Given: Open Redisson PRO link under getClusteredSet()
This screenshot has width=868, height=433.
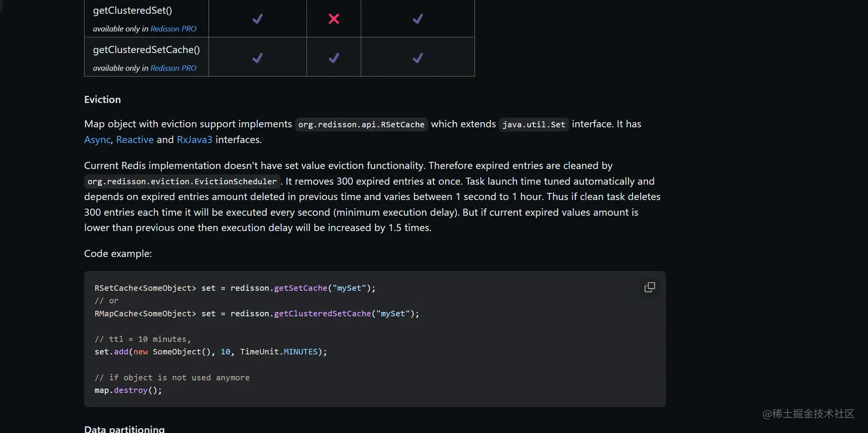Looking at the screenshot, I should tap(173, 29).
